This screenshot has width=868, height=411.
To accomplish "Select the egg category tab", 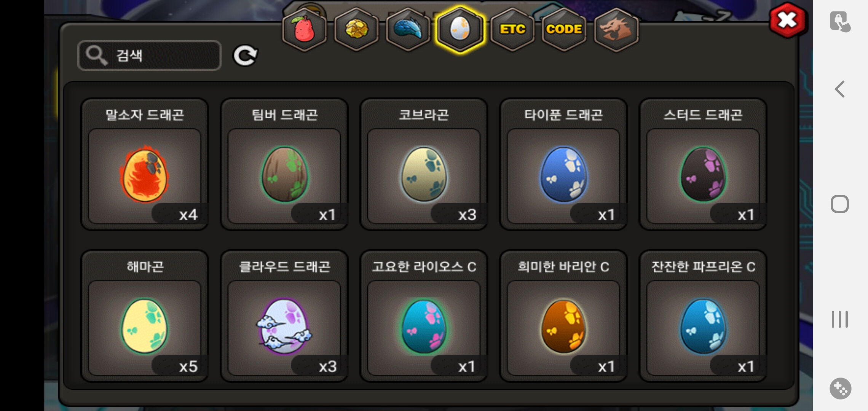I will click(x=460, y=30).
